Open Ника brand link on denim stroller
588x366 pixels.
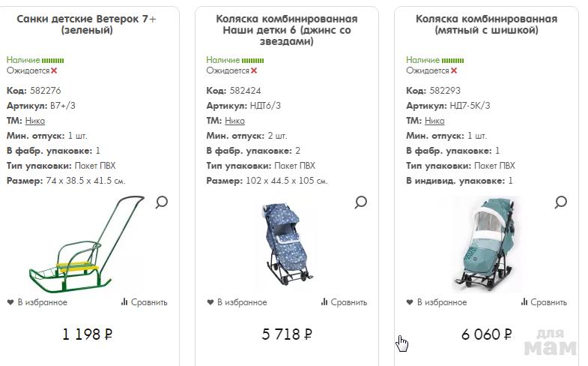[x=234, y=121]
